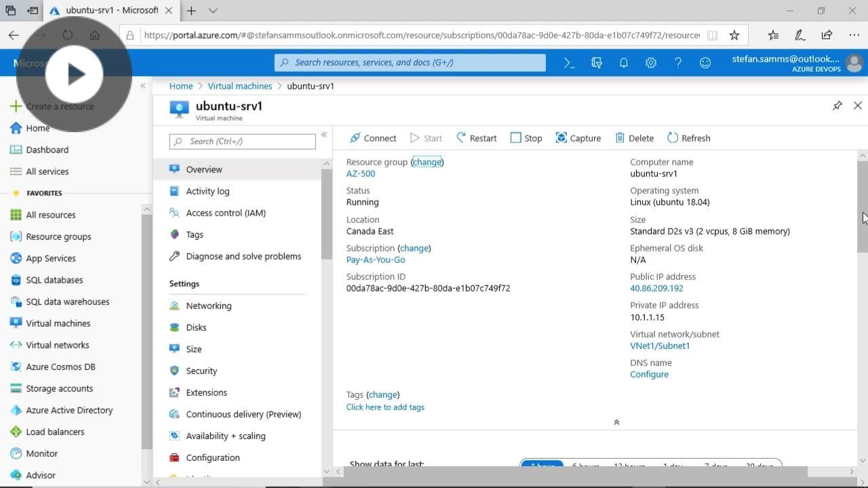
Task: Open Directory and subscription filter icon
Action: pyautogui.click(x=597, y=62)
